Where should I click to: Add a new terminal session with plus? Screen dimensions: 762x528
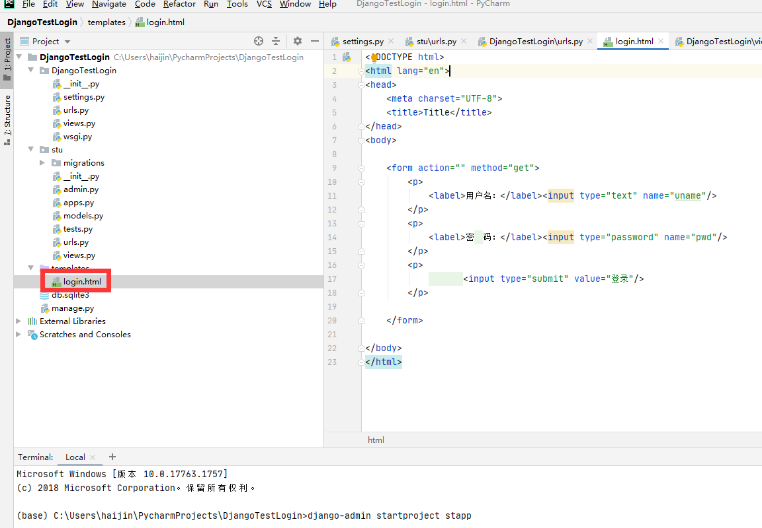point(112,457)
